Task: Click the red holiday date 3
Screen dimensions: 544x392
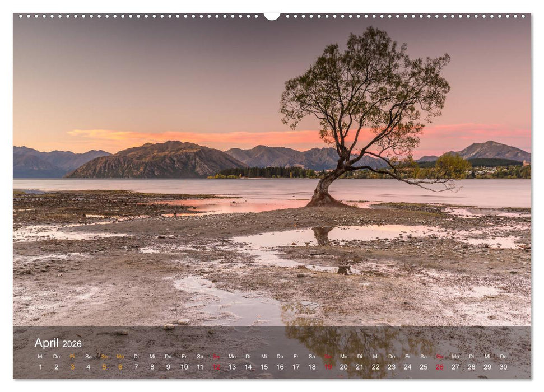Action: [x=71, y=367]
